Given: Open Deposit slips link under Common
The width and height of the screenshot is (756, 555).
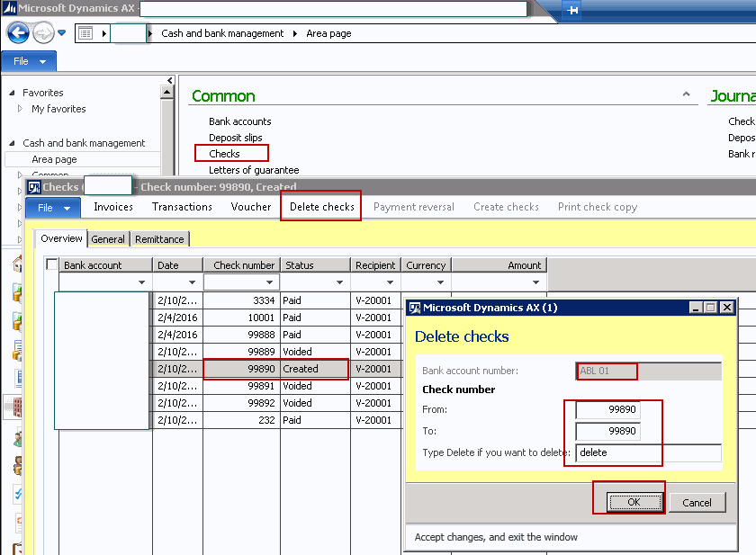Looking at the screenshot, I should tap(235, 138).
